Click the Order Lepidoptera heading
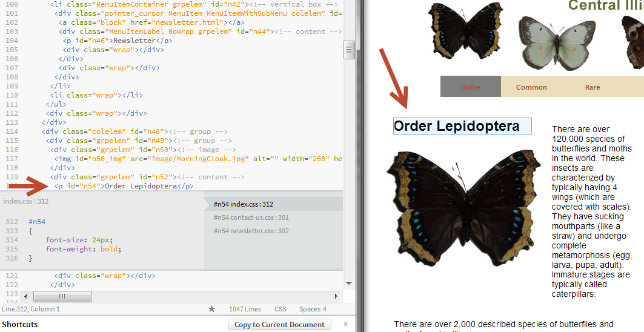 (x=462, y=126)
